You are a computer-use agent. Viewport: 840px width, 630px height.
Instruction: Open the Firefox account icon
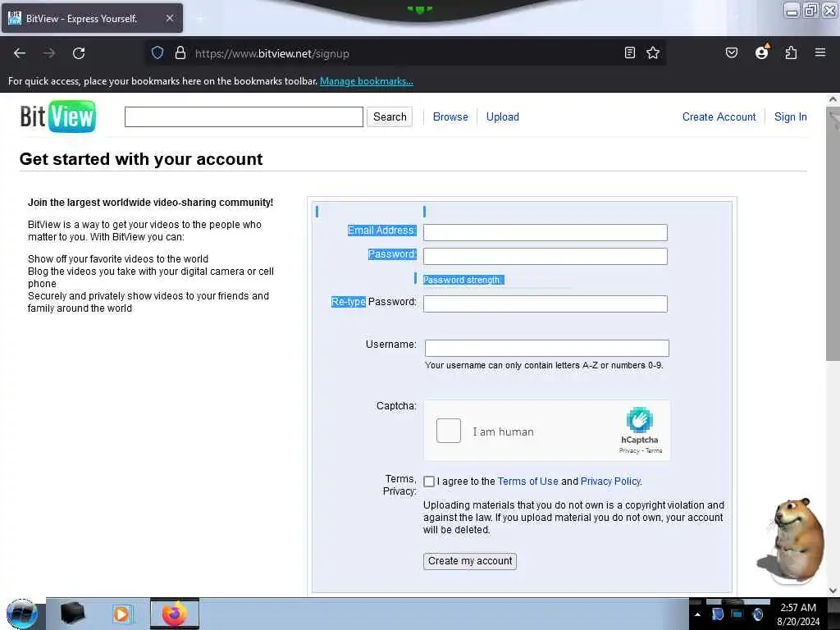coord(761,52)
